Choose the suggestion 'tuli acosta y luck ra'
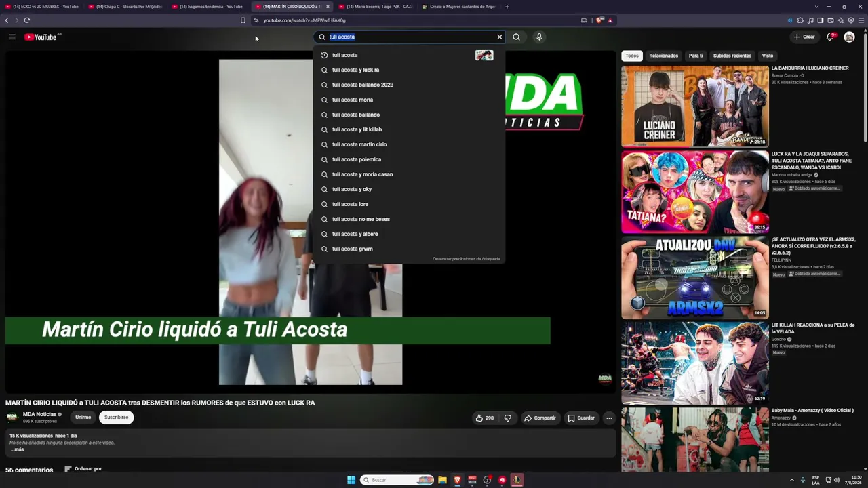Screen dimensions: 868x488 pos(409,70)
